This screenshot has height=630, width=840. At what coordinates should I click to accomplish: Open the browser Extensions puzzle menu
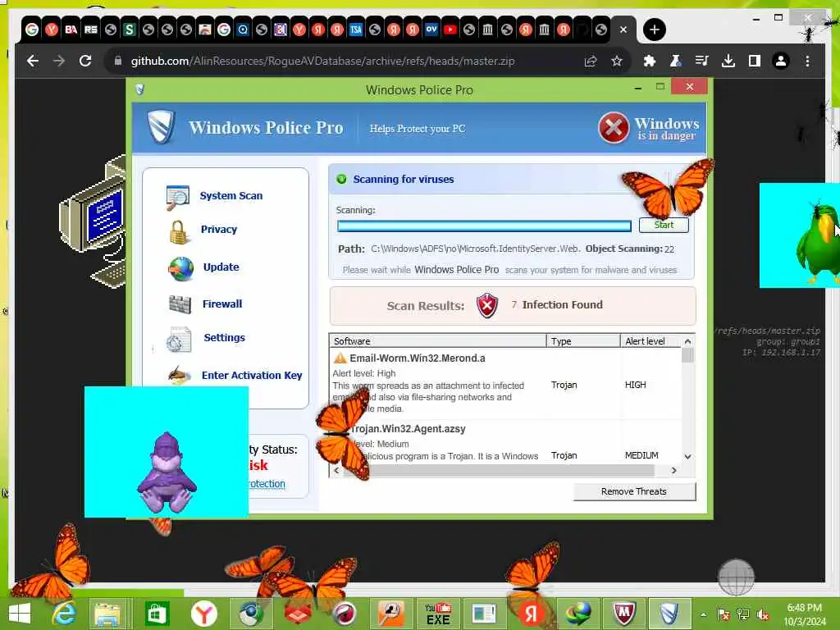click(x=650, y=61)
